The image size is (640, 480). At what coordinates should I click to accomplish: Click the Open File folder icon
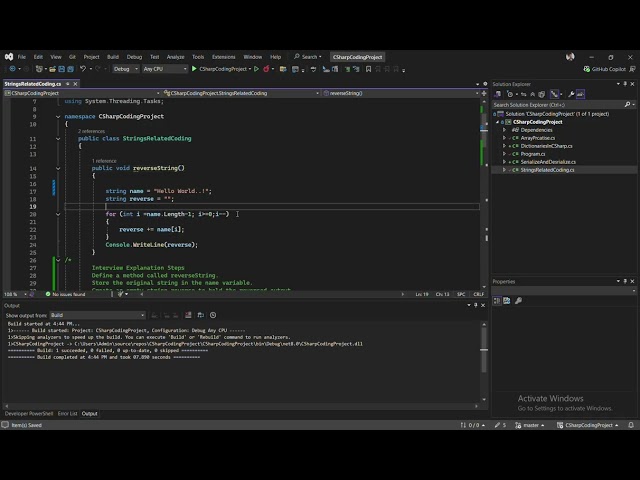52,69
